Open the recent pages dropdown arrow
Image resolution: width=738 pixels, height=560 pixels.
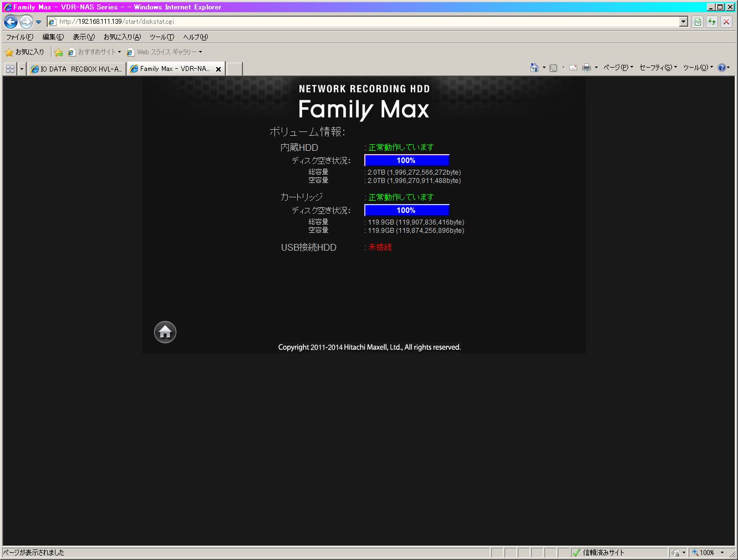(38, 22)
